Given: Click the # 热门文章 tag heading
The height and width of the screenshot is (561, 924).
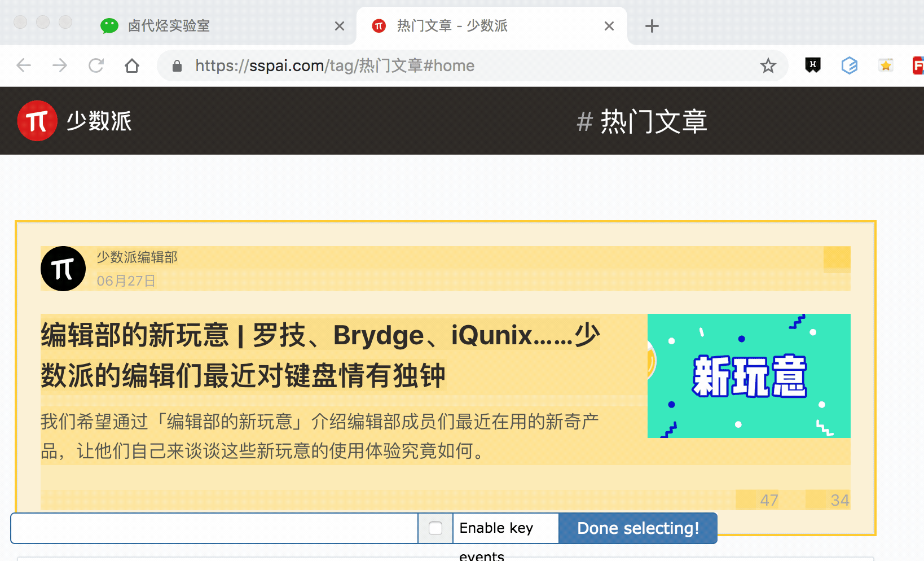Looking at the screenshot, I should 642,121.
